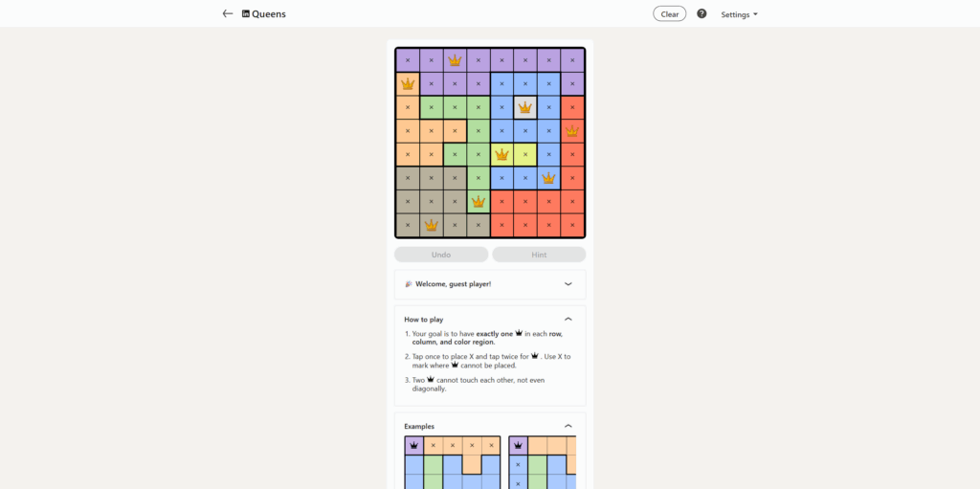This screenshot has width=980, height=489.
Task: Click the crown in the red region
Action: [x=572, y=131]
